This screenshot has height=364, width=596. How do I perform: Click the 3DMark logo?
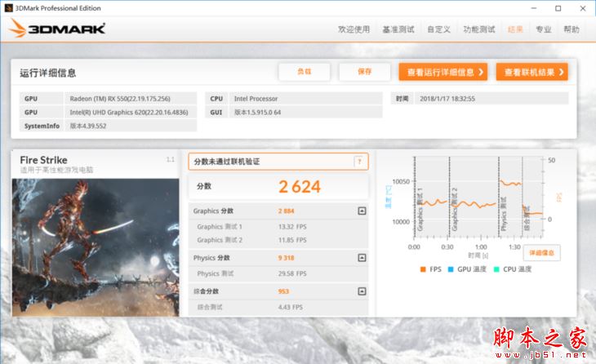[x=57, y=29]
